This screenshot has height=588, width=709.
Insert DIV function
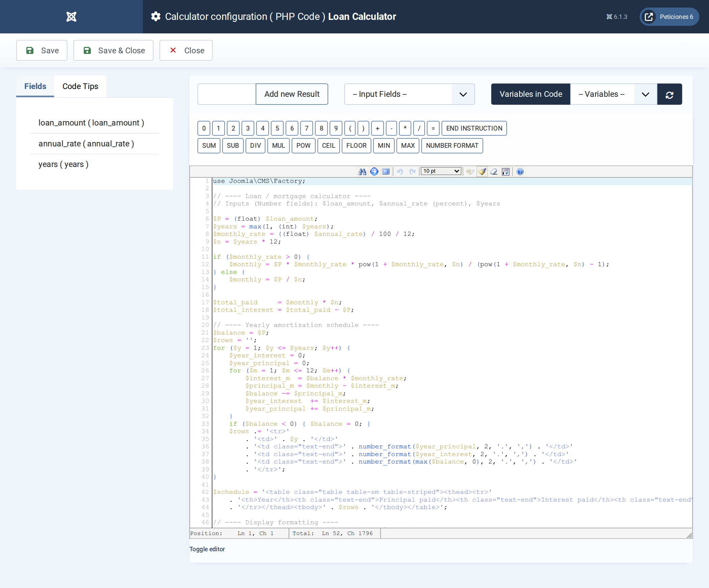255,145
